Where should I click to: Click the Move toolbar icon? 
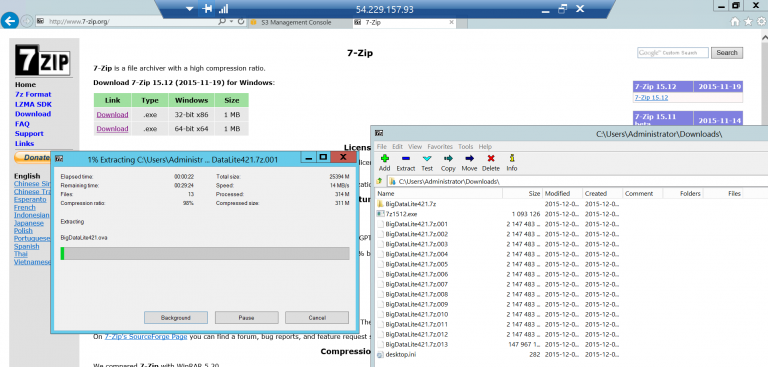click(469, 158)
